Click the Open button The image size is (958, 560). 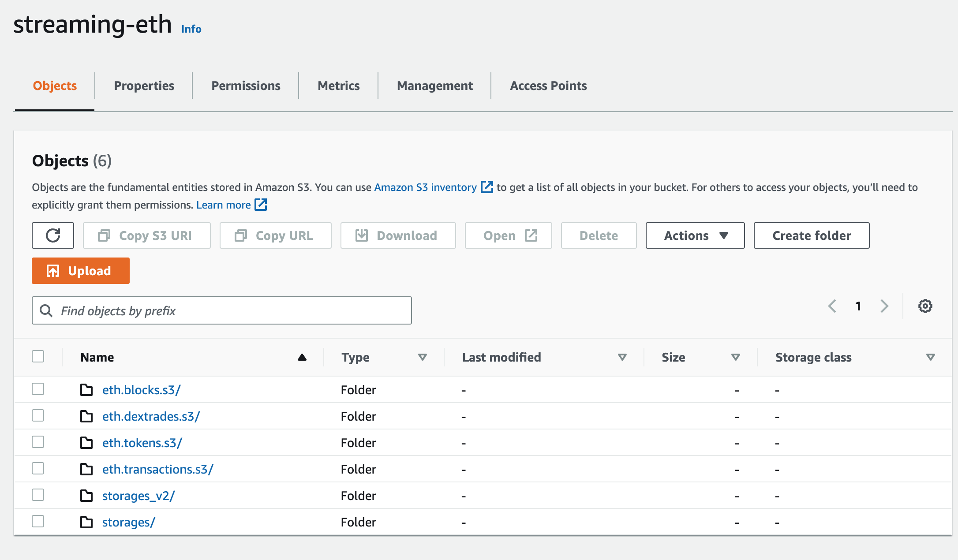click(x=509, y=235)
